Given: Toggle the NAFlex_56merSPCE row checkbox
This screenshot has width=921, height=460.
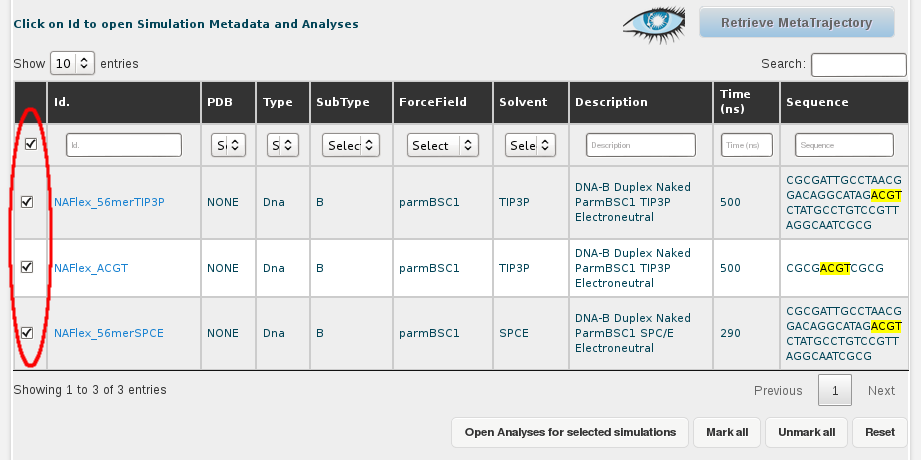Looking at the screenshot, I should [27, 332].
